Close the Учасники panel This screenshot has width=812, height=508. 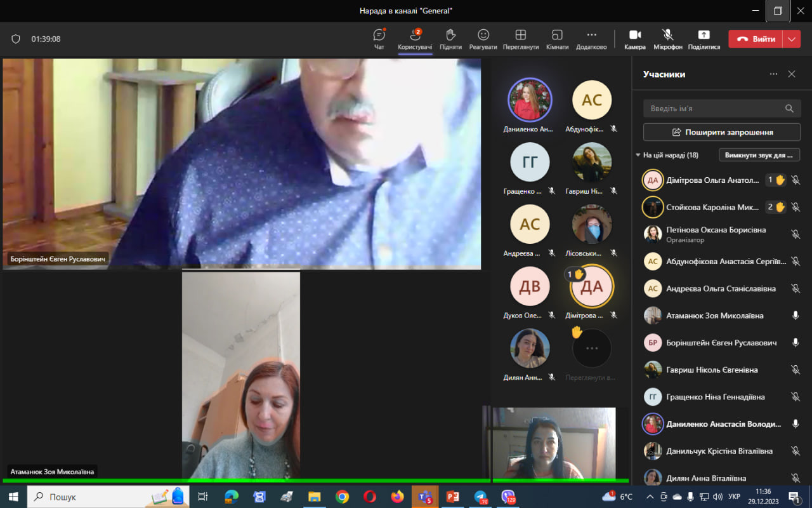point(792,74)
